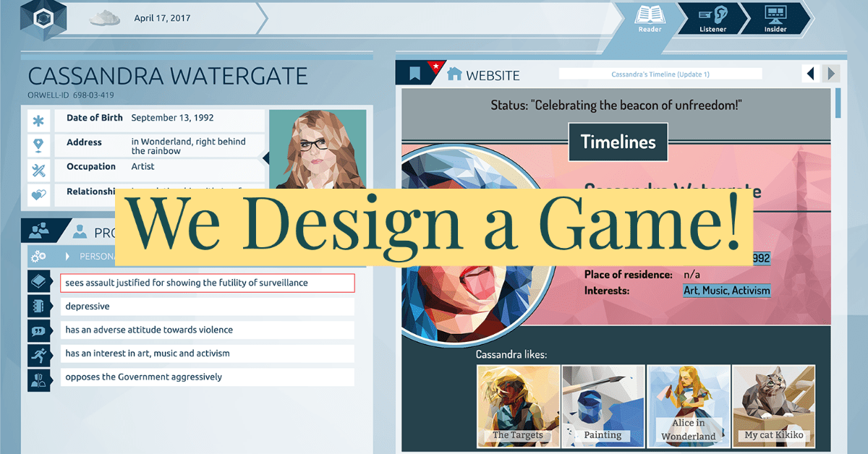The height and width of the screenshot is (454, 868).
Task: Click the speech bubble icon beside violence entry
Action: point(38,330)
